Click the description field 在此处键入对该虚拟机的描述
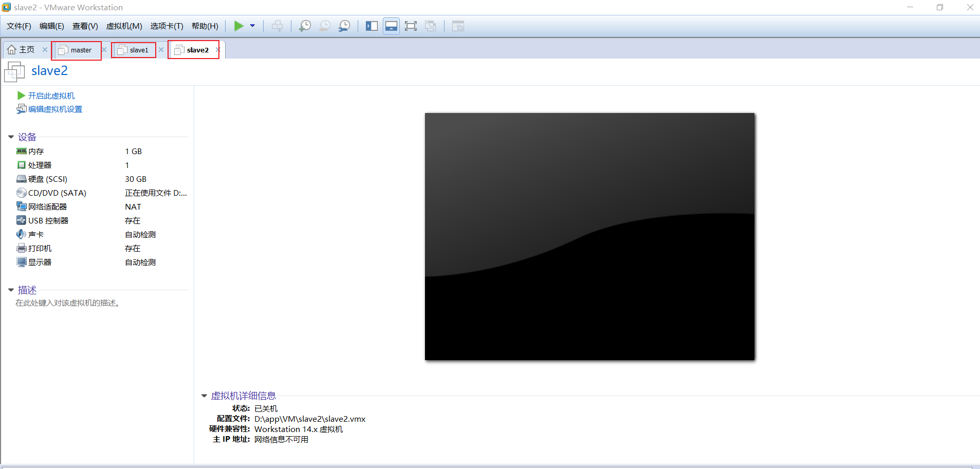 (x=68, y=303)
